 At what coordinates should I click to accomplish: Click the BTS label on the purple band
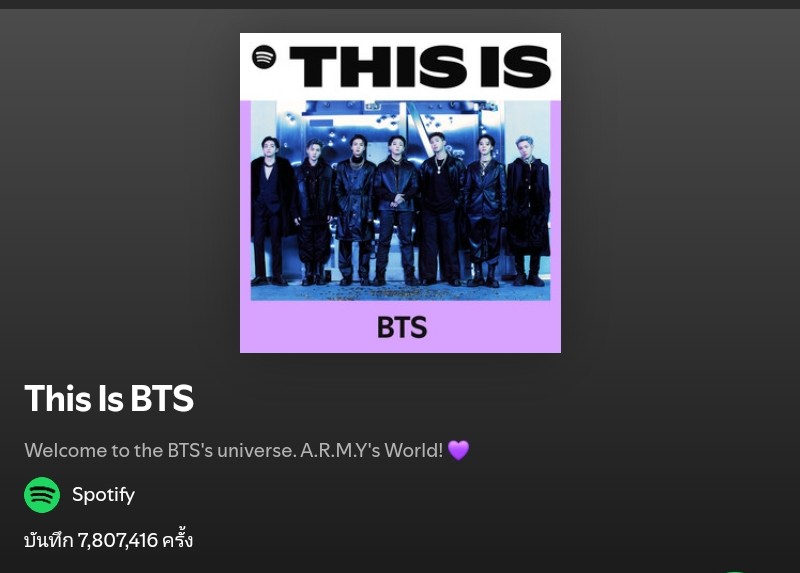click(402, 328)
